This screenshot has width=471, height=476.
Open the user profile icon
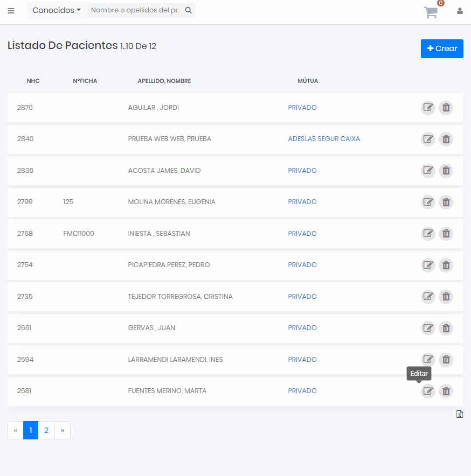[x=460, y=11]
